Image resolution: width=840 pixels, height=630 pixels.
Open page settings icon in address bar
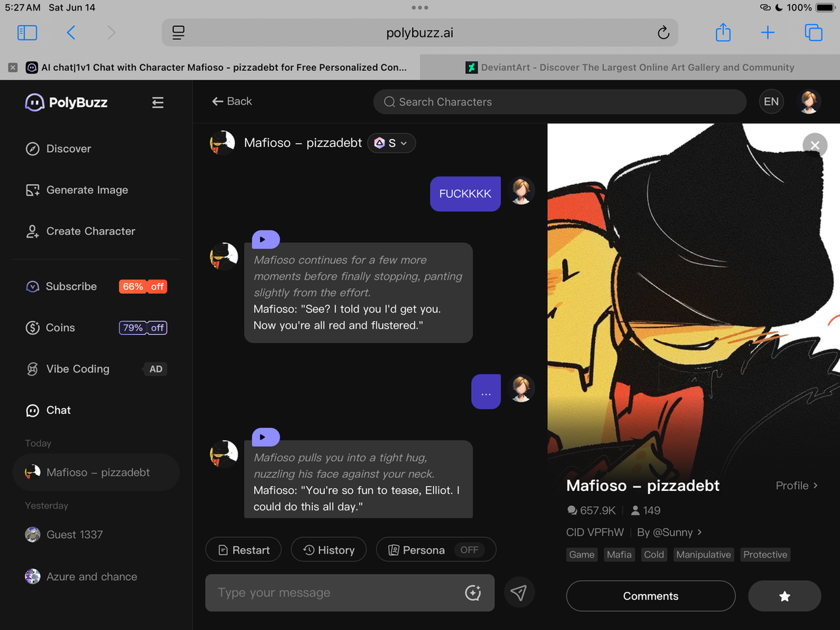click(x=178, y=33)
